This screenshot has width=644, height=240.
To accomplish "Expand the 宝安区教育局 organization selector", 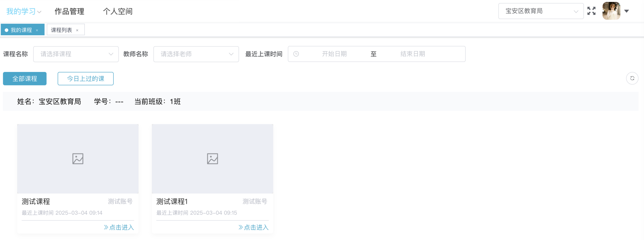I will pos(541,11).
